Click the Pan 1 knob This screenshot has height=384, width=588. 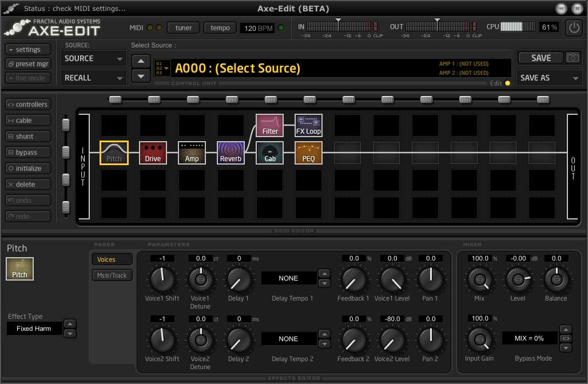[431, 279]
